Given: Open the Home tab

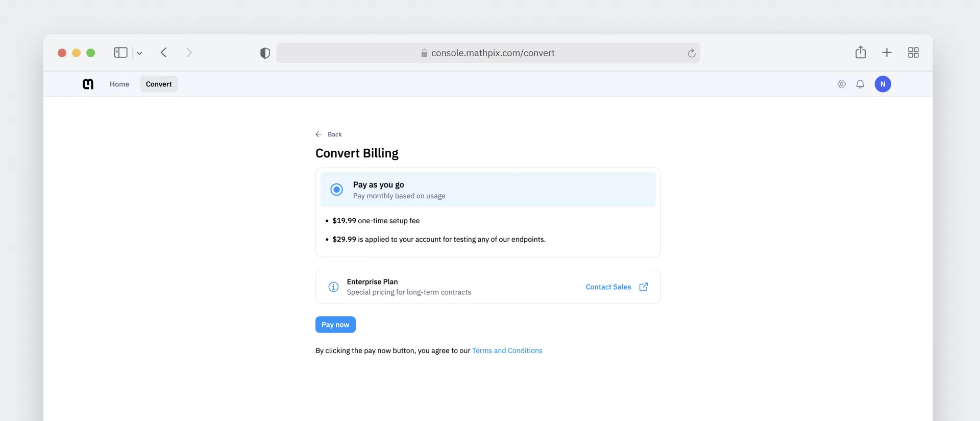Looking at the screenshot, I should 119,84.
